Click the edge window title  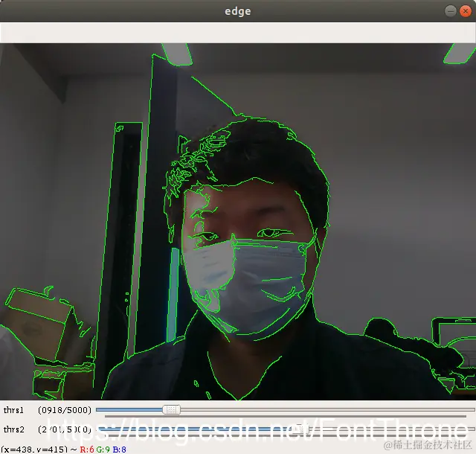coord(238,11)
